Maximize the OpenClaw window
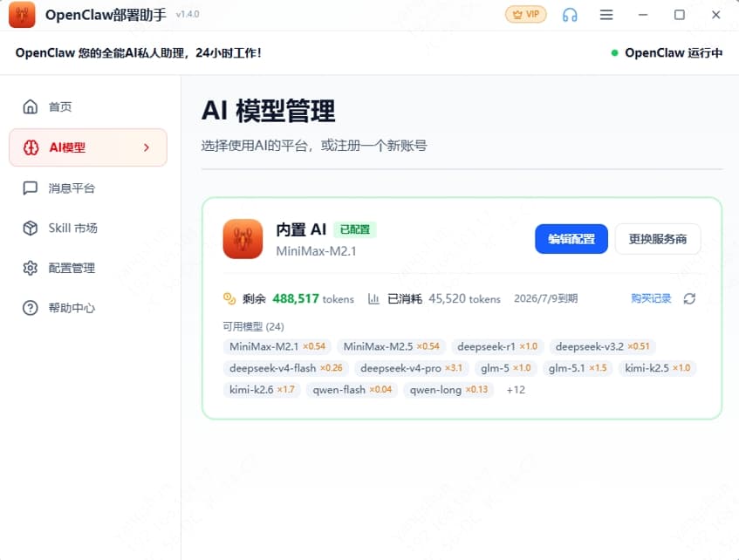 point(679,15)
